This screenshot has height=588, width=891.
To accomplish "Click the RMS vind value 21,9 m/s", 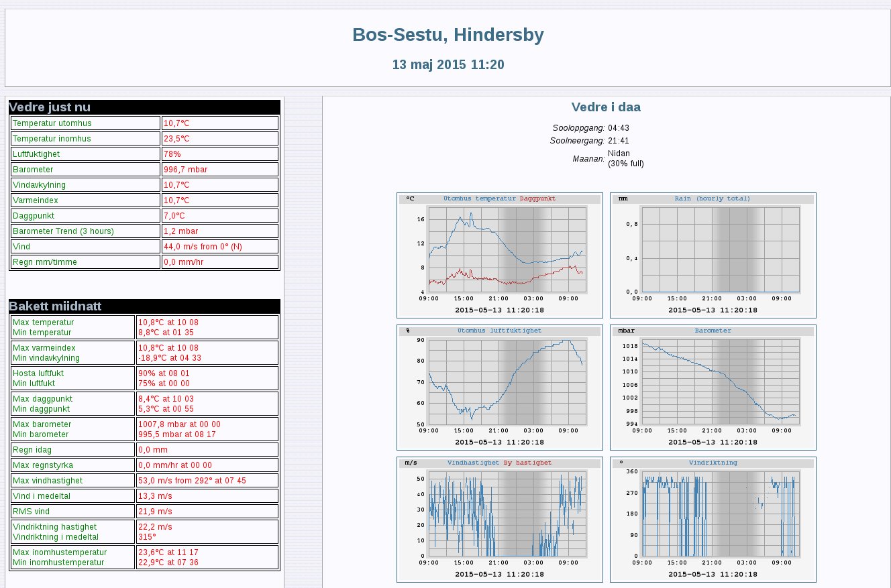I will pos(155,512).
